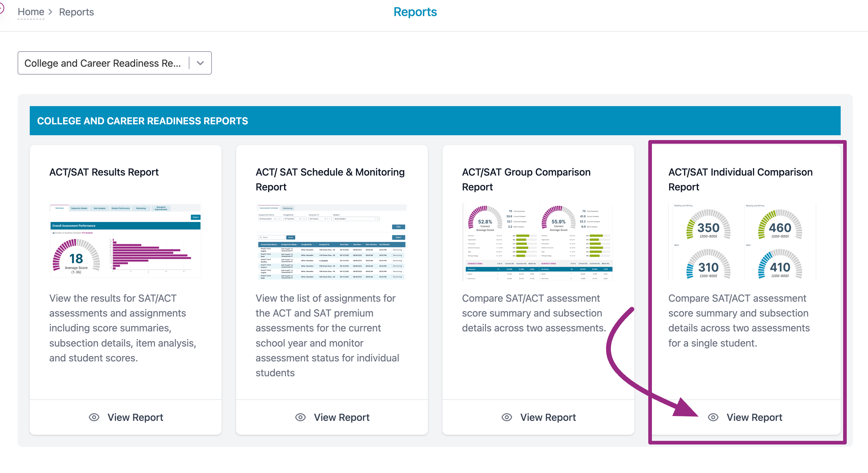Click Reports breadcrumb item
Image resolution: width=868 pixels, height=473 pixels.
click(76, 12)
